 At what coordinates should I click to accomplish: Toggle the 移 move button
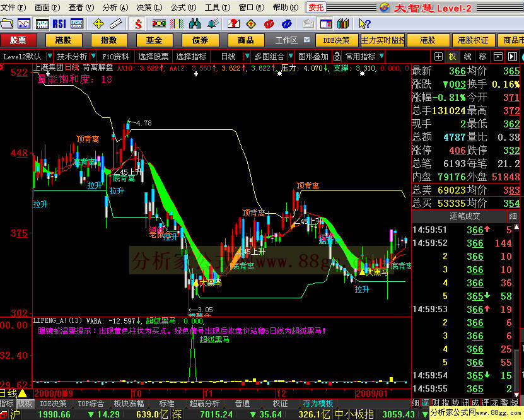[x=482, y=57]
